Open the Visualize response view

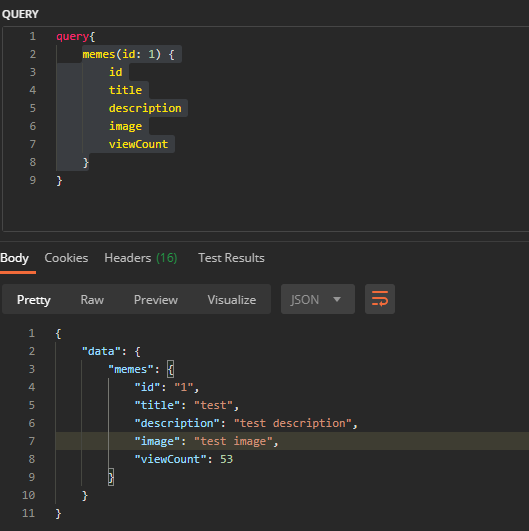tap(232, 300)
